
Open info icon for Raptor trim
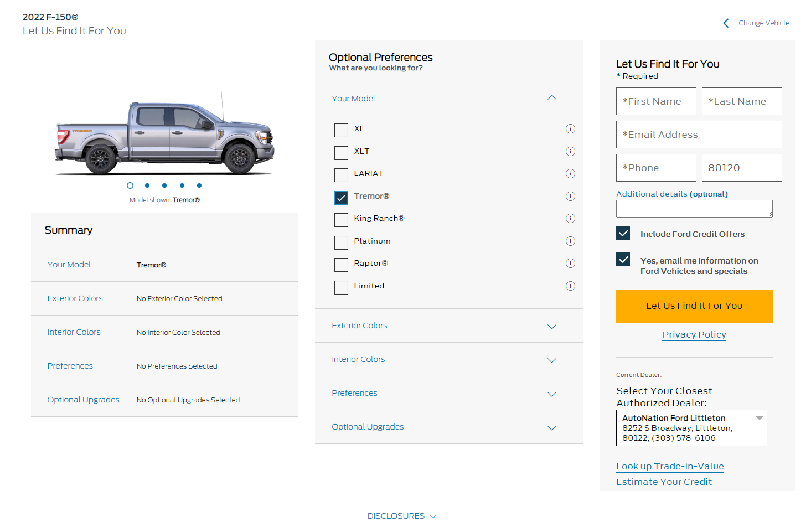tap(570, 264)
